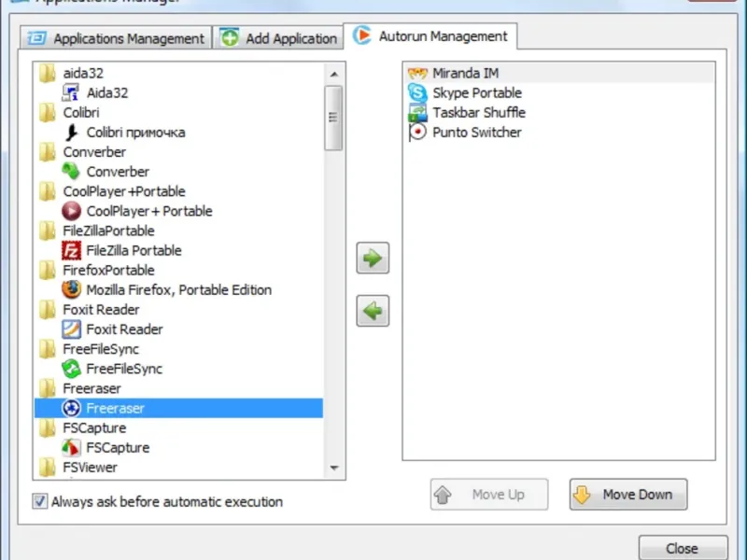Click the FSViewer folder icon
Image resolution: width=747 pixels, height=560 pixels.
click(x=48, y=468)
